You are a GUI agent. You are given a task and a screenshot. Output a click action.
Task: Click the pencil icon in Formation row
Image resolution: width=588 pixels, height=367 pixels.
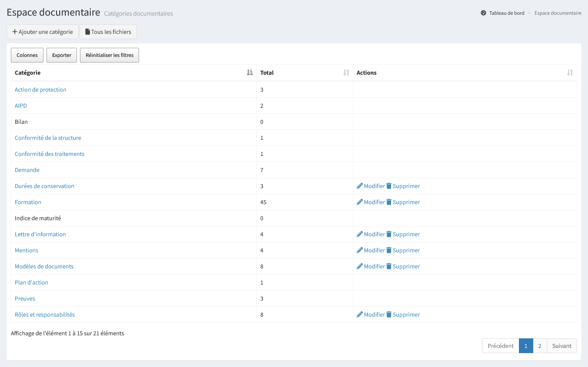pos(359,202)
